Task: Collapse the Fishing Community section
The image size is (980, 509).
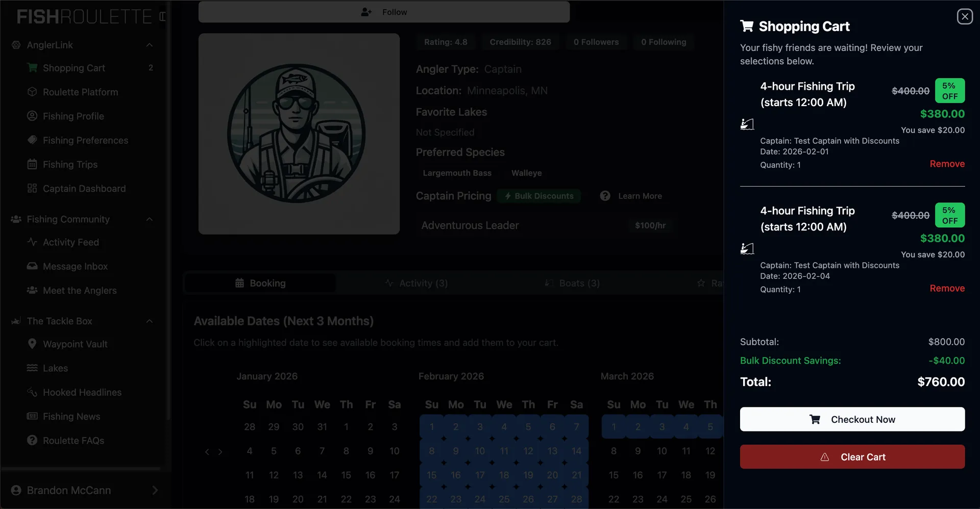Action: click(150, 219)
